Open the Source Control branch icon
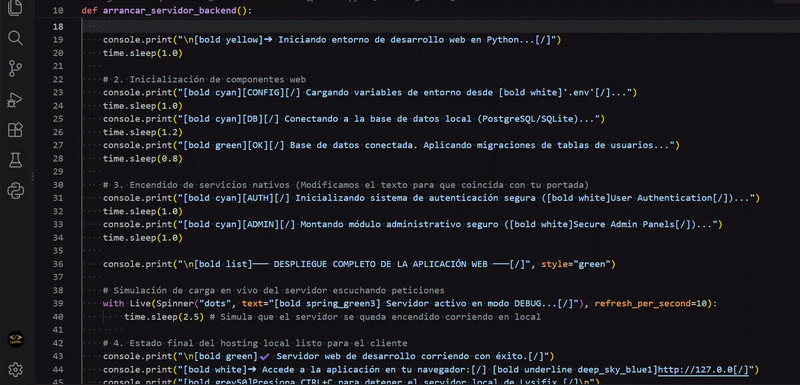The height and width of the screenshot is (385, 800). click(x=15, y=69)
